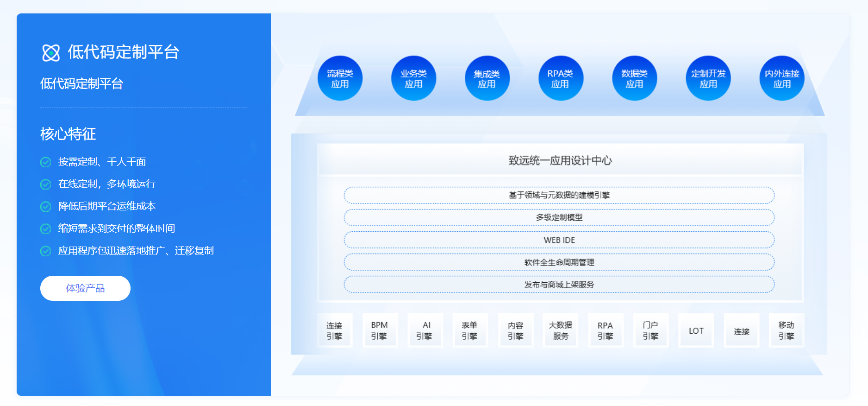Choose the 内外连接应用 circle
The width and height of the screenshot is (868, 406).
[782, 78]
